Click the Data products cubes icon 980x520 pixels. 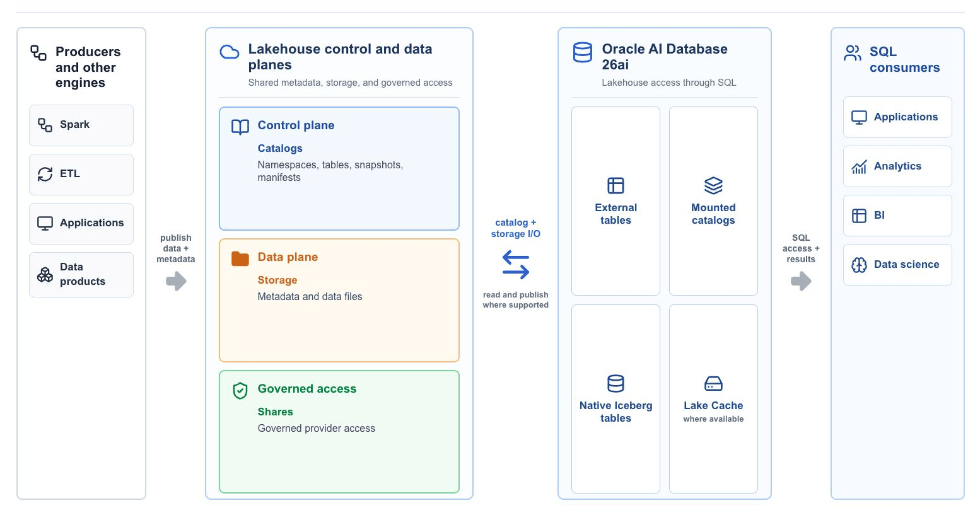(45, 274)
